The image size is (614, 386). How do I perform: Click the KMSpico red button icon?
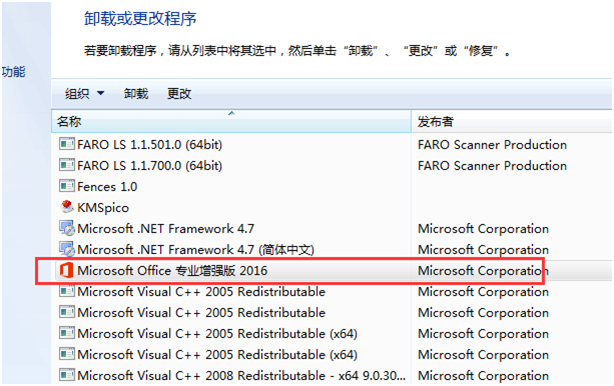point(67,207)
